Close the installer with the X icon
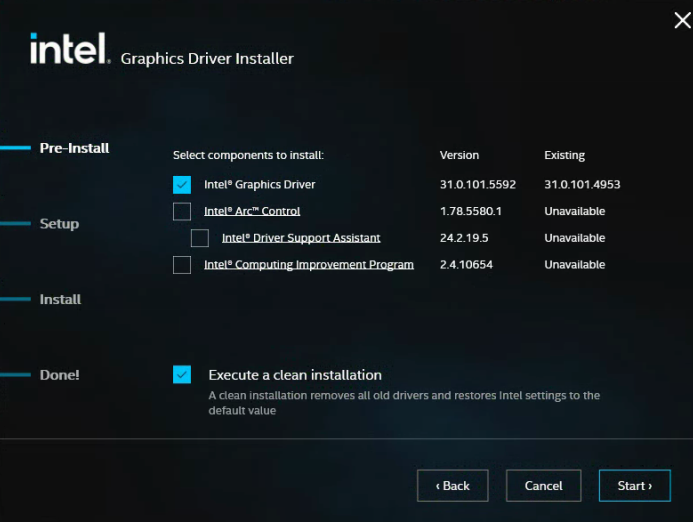This screenshot has height=522, width=693. tap(682, 20)
